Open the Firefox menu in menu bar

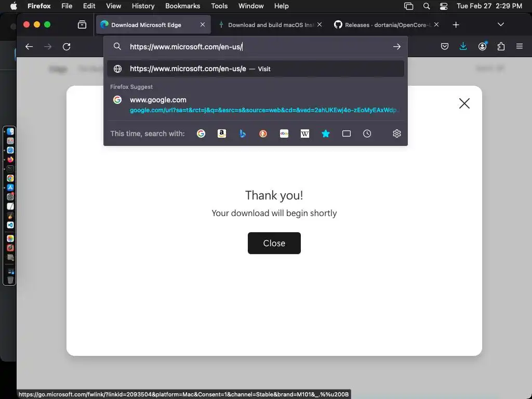point(39,6)
